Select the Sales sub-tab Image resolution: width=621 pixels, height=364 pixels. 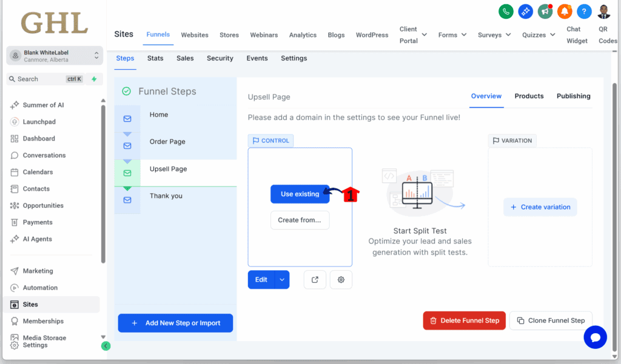point(185,58)
